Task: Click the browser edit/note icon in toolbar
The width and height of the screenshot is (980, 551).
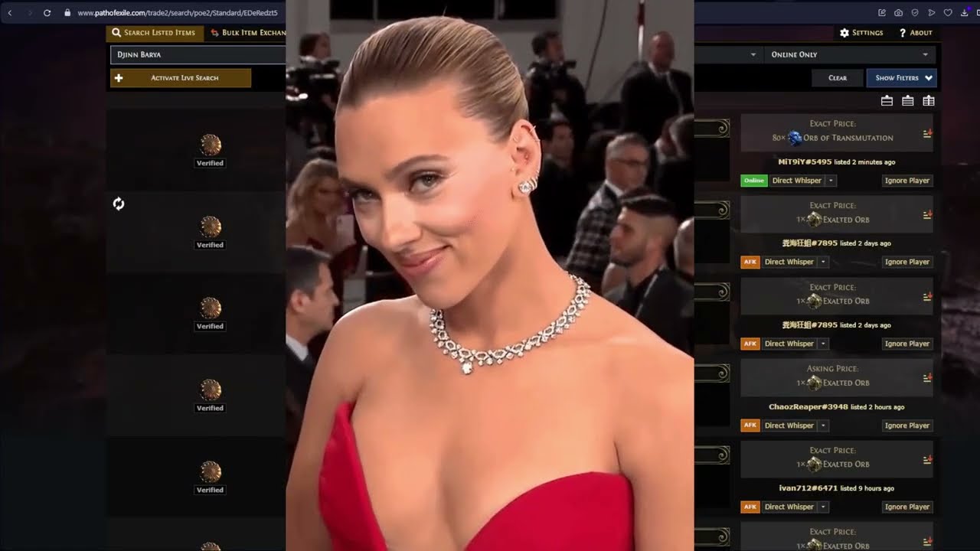Action: [x=882, y=13]
